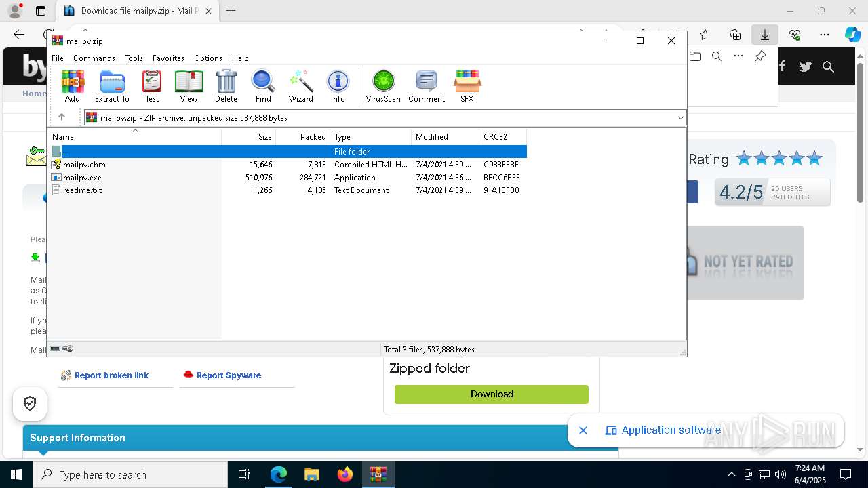This screenshot has width=868, height=488.
Task: Open the Find tool
Action: (263, 86)
